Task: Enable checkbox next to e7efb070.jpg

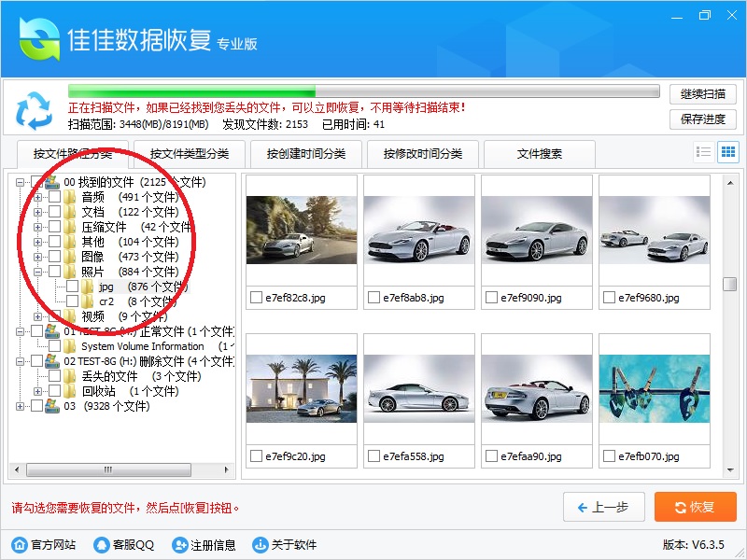Action: (x=610, y=456)
